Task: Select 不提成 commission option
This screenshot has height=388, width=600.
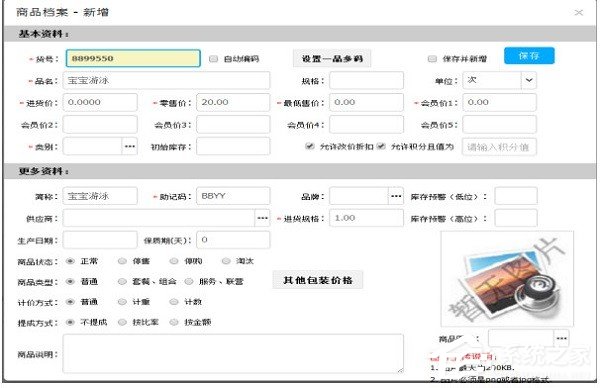Action: [x=70, y=322]
